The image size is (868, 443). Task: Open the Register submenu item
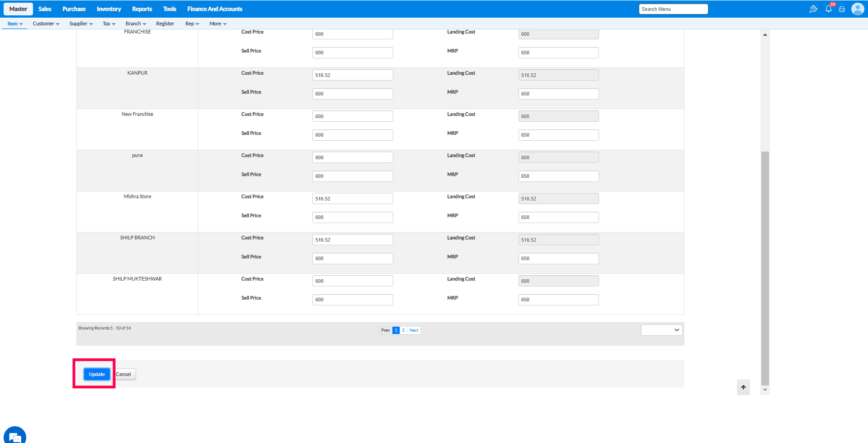[x=165, y=24]
